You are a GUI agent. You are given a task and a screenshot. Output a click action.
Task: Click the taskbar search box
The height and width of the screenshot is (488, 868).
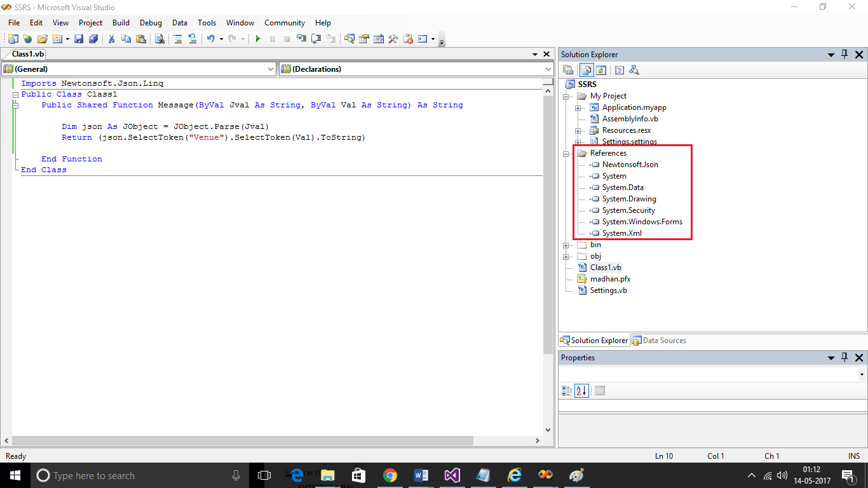click(140, 475)
